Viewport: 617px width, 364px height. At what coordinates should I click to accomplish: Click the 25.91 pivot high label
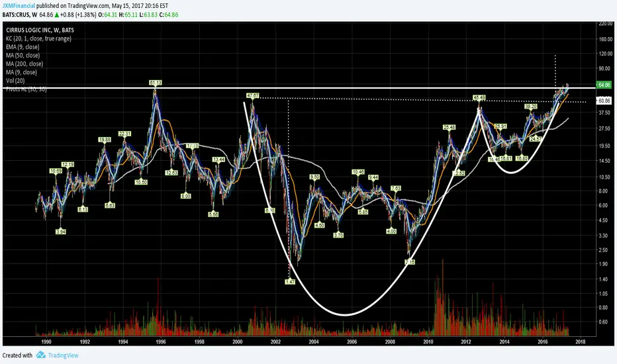[500, 126]
